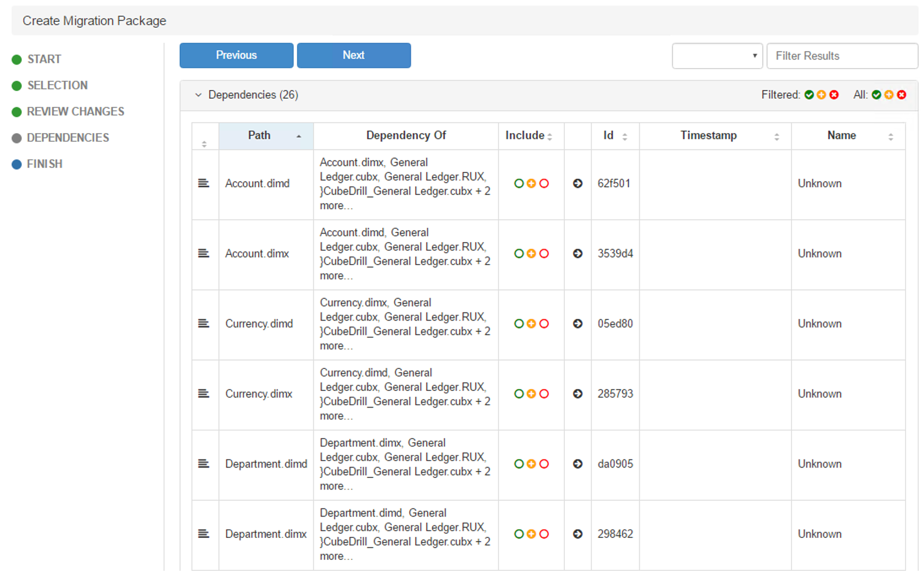Select the orange include option for Department.dimd

point(531,464)
